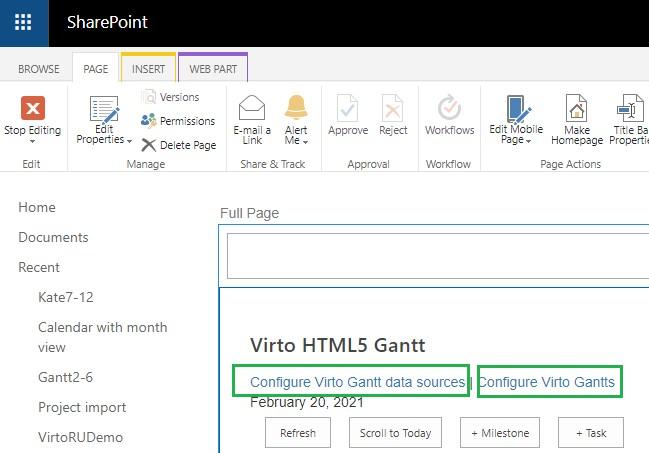This screenshot has height=453, width=649.
Task: Open the INSERT ribbon tab
Action: [x=148, y=69]
